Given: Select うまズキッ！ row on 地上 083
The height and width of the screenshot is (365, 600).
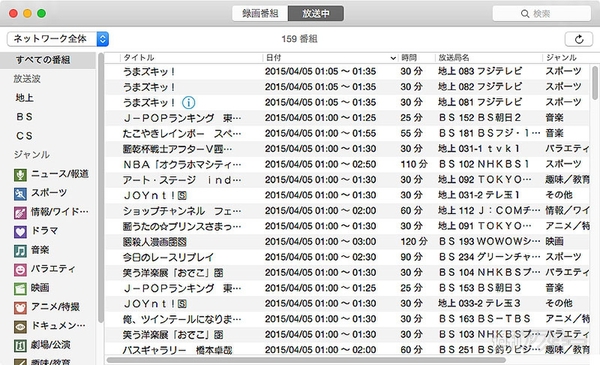Looking at the screenshot, I should point(347,72).
